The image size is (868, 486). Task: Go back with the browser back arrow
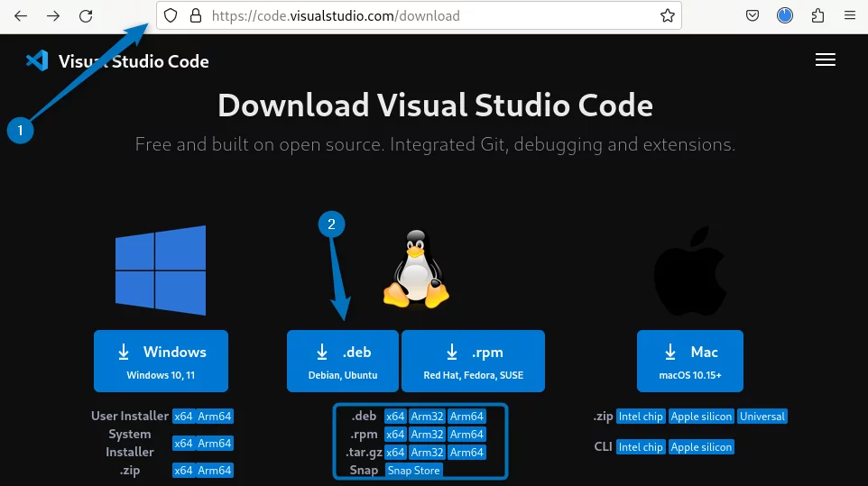tap(21, 16)
